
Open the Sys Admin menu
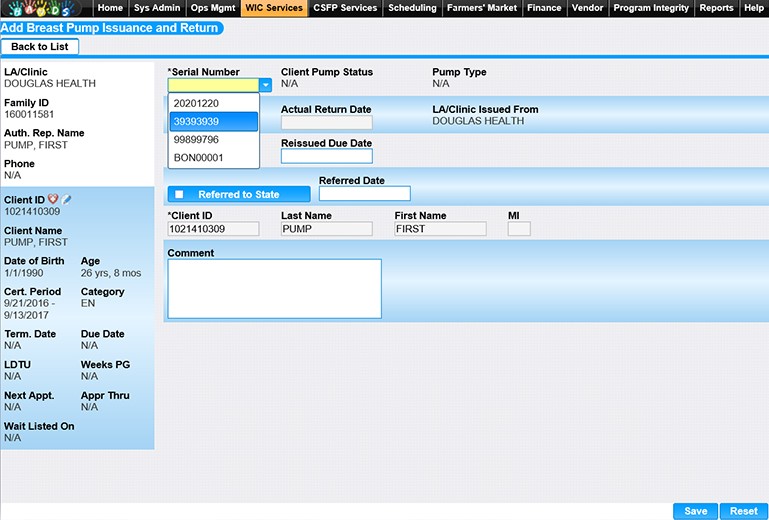[x=157, y=8]
